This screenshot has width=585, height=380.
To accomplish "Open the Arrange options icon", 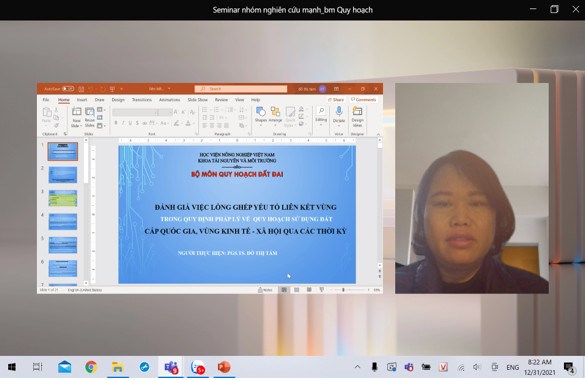I will point(275,115).
